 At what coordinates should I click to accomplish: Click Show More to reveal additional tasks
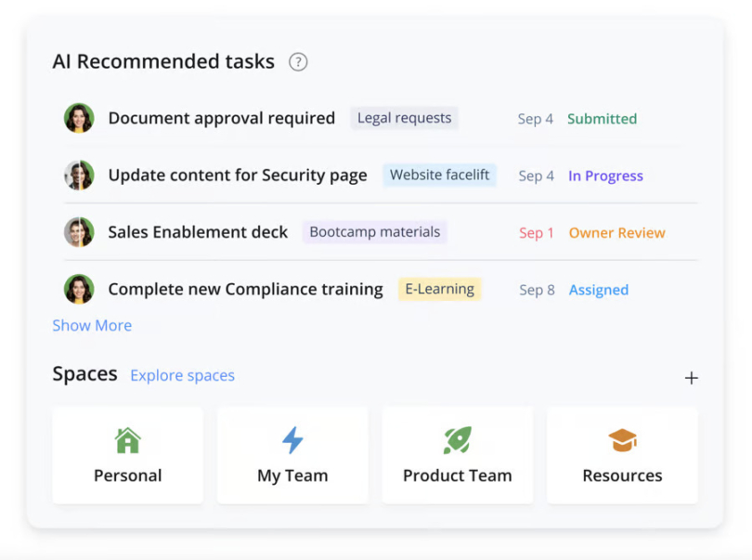tap(92, 325)
